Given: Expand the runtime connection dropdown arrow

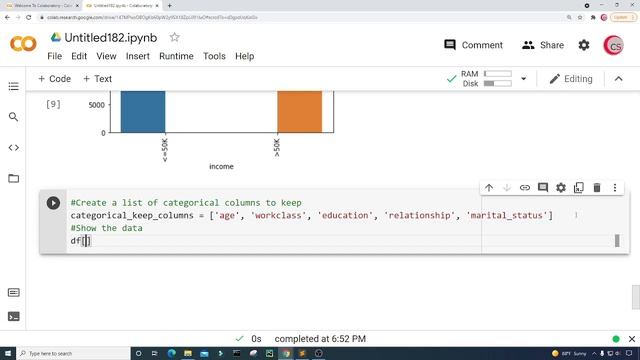Looking at the screenshot, I should click(523, 79).
